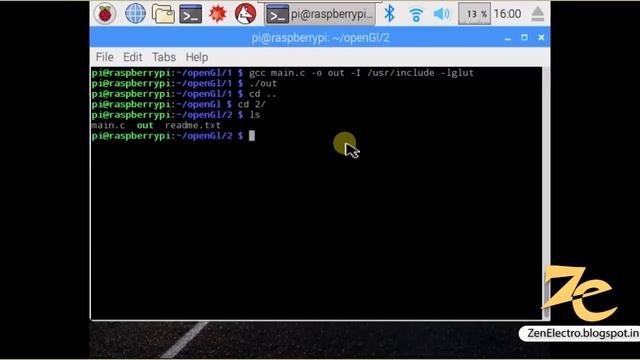This screenshot has height=360, width=640.
Task: Minimize the terminal window
Action: click(508, 38)
